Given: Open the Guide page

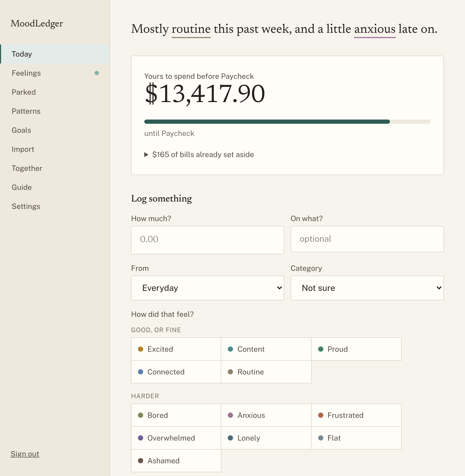Looking at the screenshot, I should [55, 187].
